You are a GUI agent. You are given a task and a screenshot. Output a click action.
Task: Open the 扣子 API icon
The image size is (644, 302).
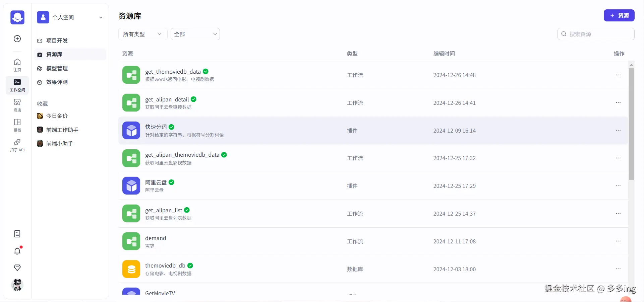[17, 145]
